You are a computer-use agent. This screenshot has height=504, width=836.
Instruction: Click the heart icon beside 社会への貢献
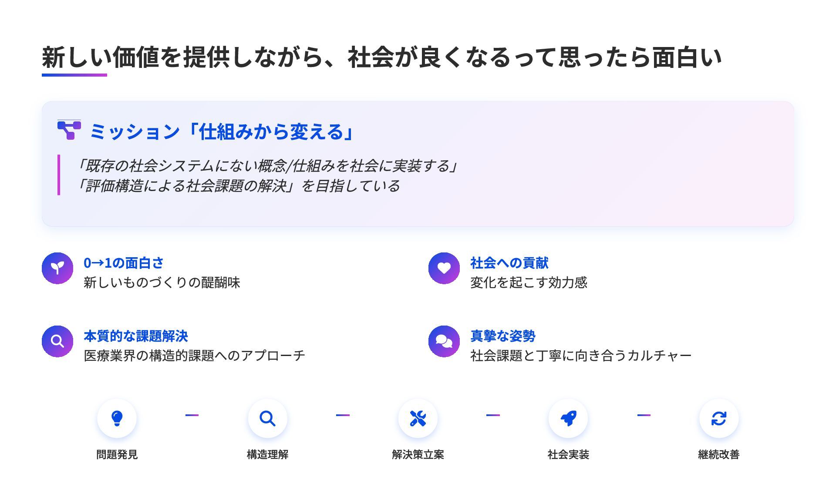[444, 268]
